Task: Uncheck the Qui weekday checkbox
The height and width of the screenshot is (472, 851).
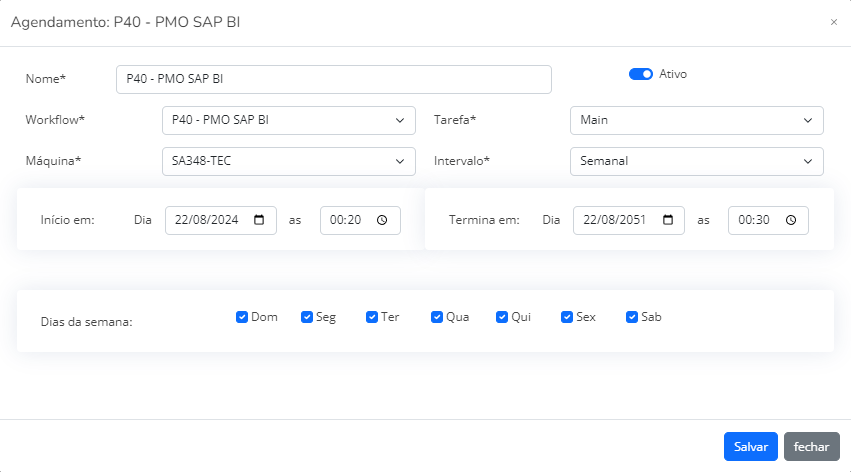Action: coord(501,317)
